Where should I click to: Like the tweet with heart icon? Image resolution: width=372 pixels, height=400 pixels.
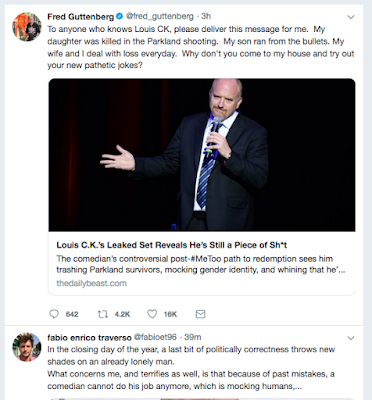tap(152, 314)
